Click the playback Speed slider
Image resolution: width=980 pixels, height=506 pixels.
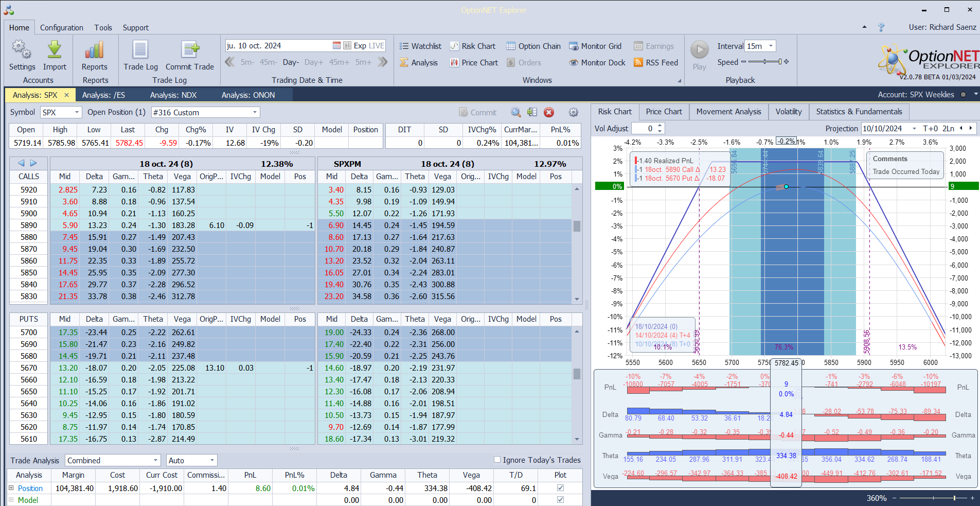tap(764, 62)
